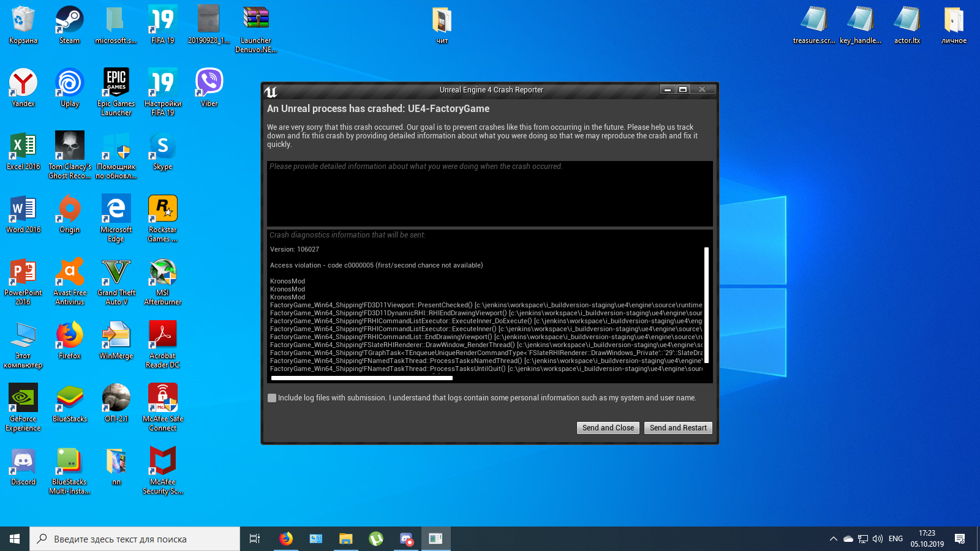The width and height of the screenshot is (980, 551).
Task: Open BlueStacks desktop shortcut
Action: (69, 403)
